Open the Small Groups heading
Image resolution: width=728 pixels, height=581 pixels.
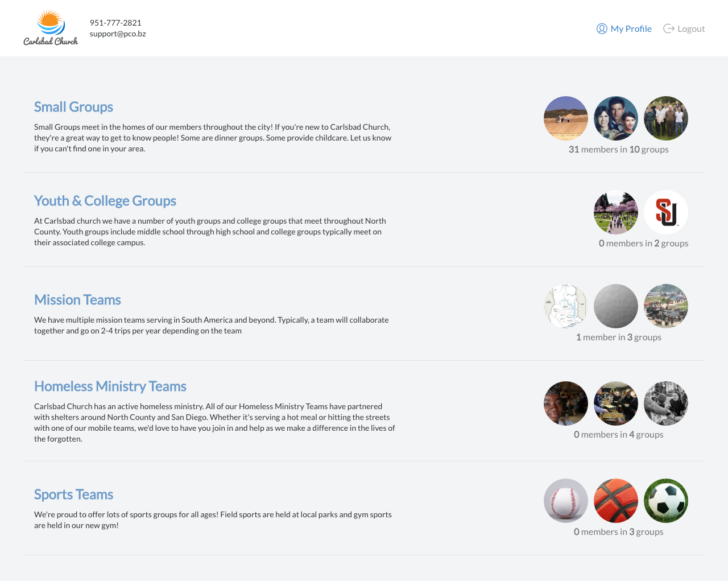pyautogui.click(x=73, y=107)
